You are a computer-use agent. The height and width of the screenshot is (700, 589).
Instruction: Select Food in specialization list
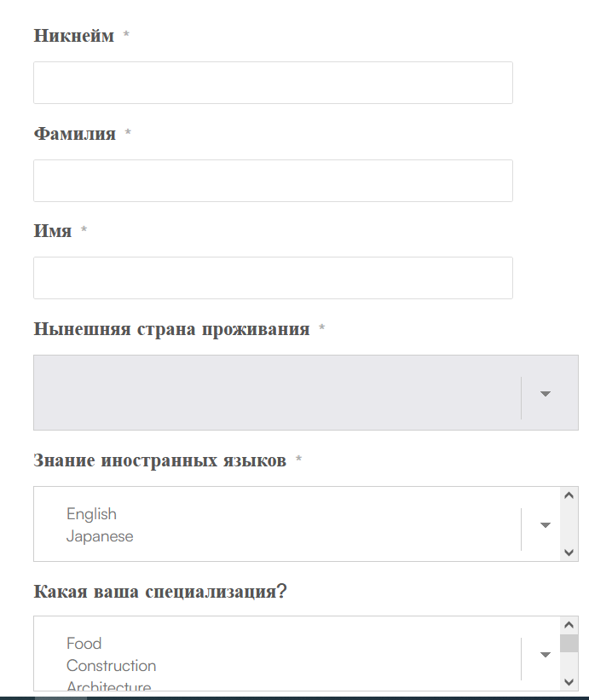click(84, 644)
